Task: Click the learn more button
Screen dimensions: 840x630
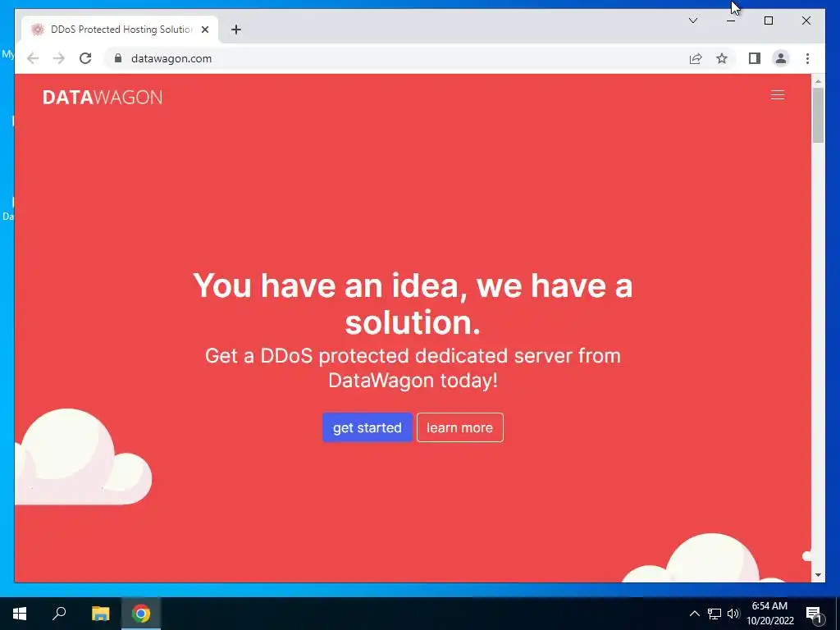Action: click(459, 427)
